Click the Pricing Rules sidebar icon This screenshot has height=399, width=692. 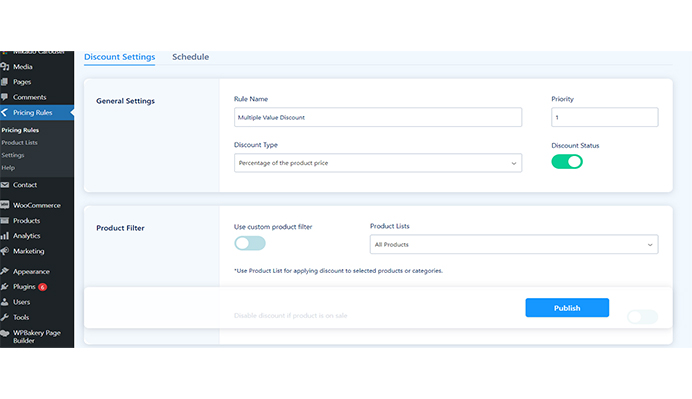(4, 113)
